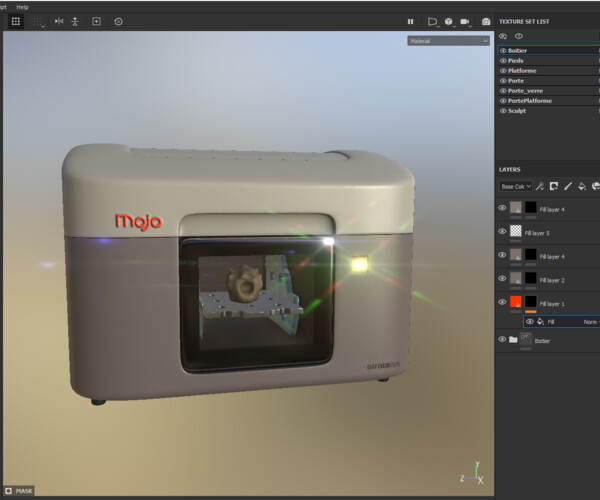Select the Sculpt texture set name
Viewport: 600px width, 500px height.
click(517, 111)
